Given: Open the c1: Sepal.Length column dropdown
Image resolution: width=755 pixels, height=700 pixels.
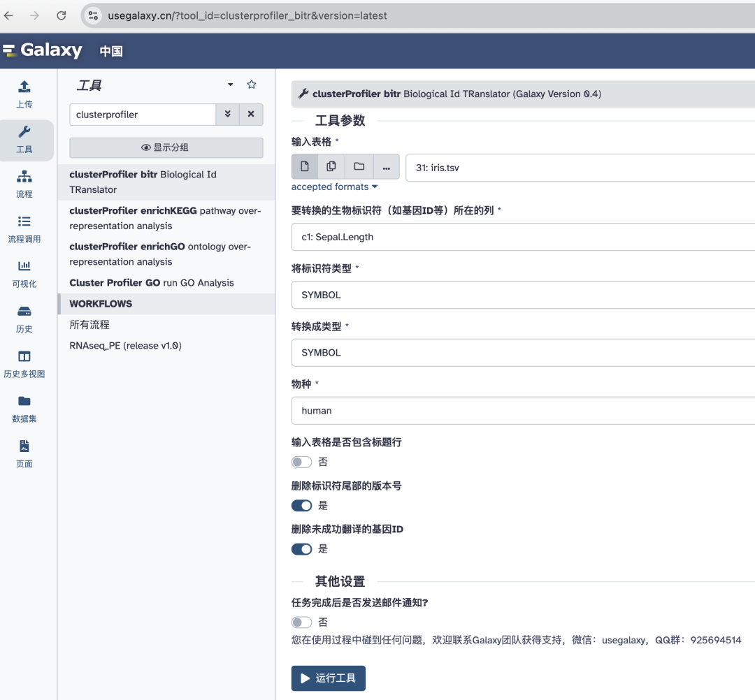Looking at the screenshot, I should [523, 238].
